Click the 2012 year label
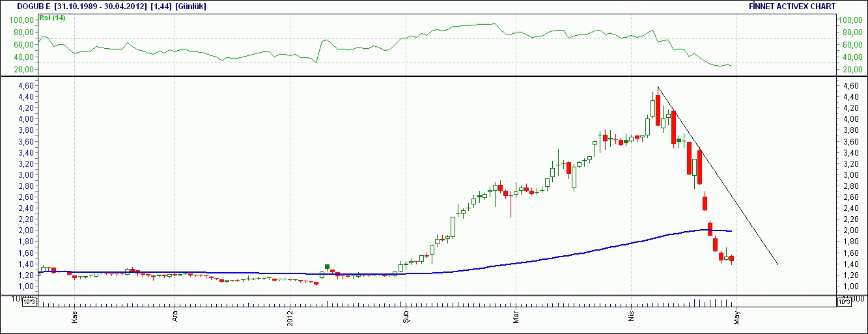Image resolution: width=868 pixels, height=334 pixels. [290, 316]
